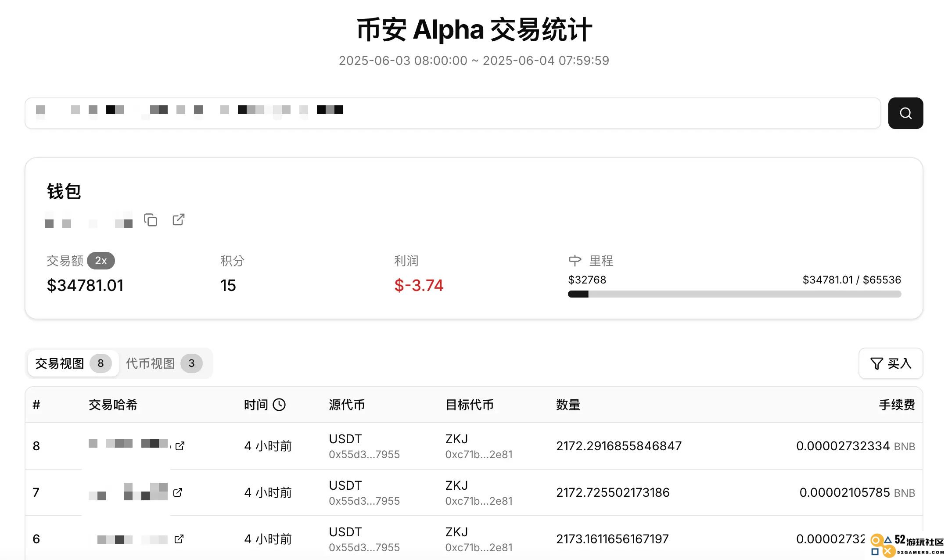Click the count badge 8 on 交易视图

click(x=101, y=363)
